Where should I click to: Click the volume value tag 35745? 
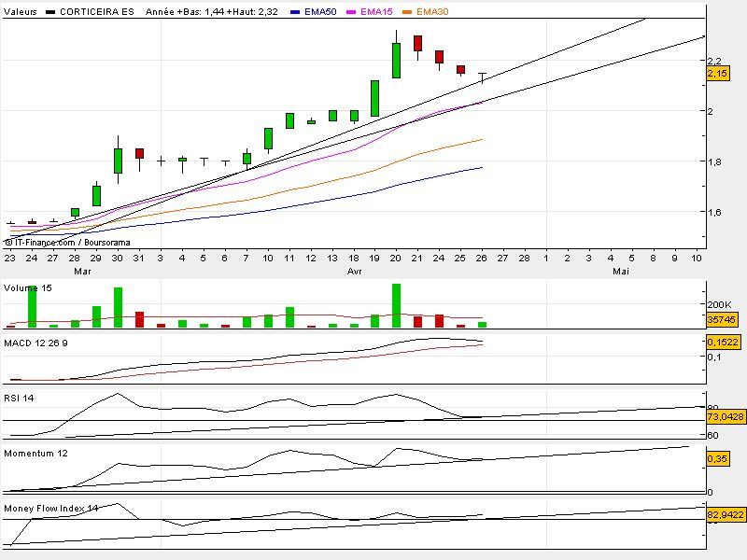pos(722,319)
